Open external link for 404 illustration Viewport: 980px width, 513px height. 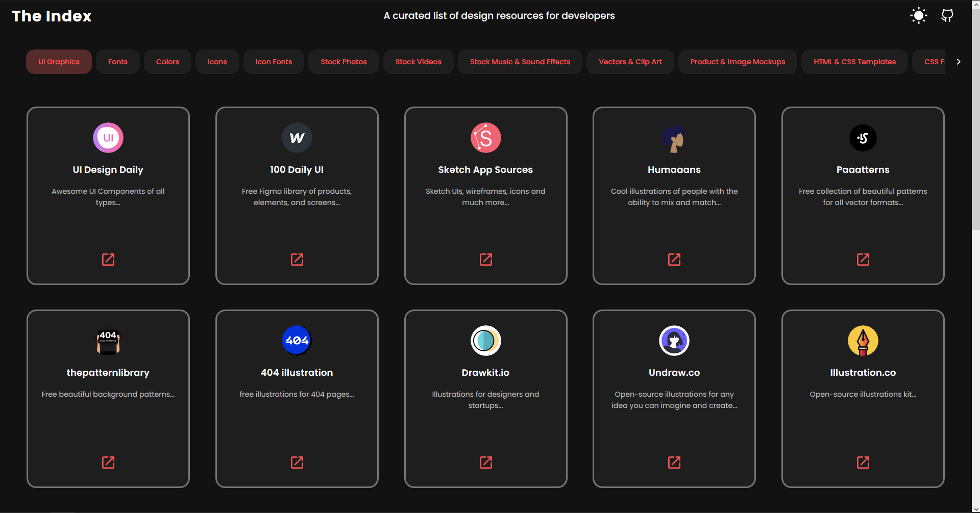pos(297,463)
